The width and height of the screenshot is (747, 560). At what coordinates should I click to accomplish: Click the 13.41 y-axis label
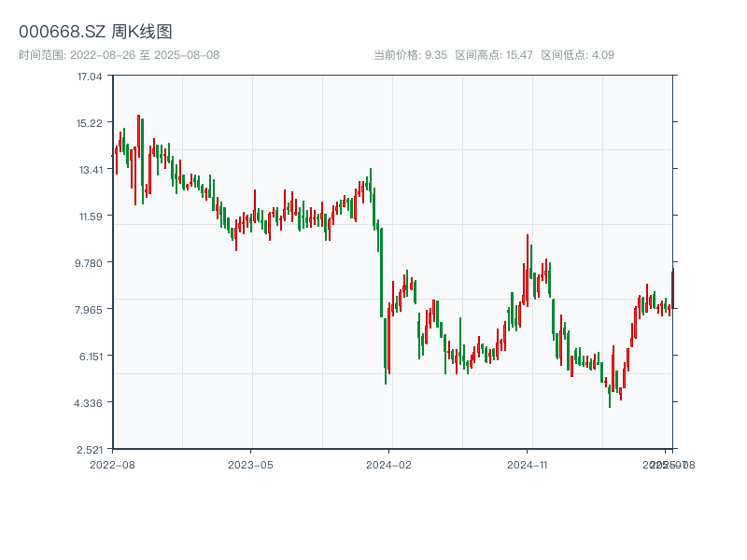click(90, 170)
